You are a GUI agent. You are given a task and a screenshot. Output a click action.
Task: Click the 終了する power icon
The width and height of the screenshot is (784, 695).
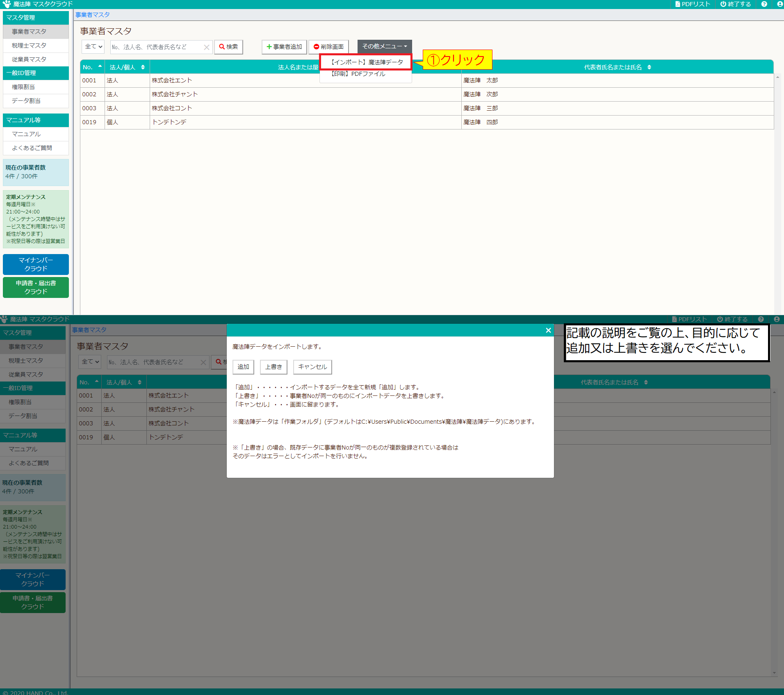tap(723, 4)
